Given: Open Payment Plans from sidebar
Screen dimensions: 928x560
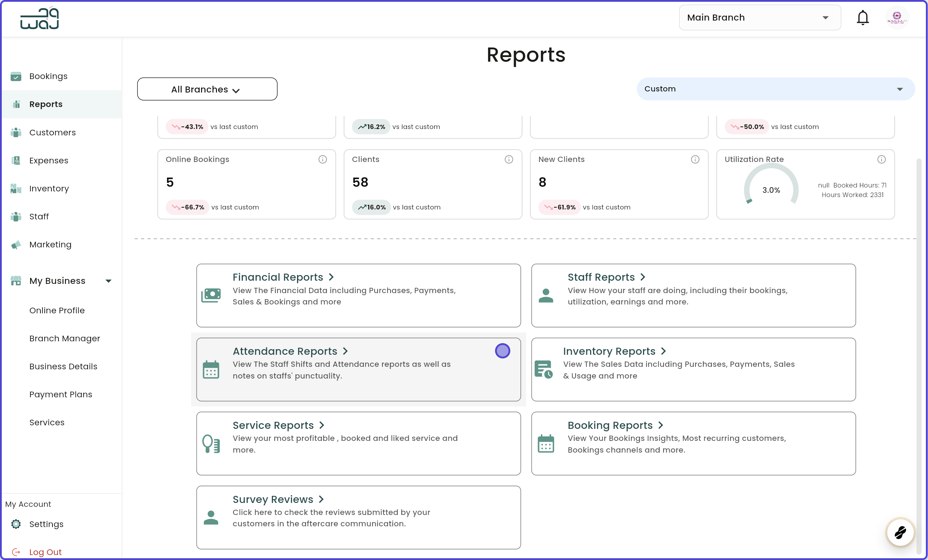Looking at the screenshot, I should click(61, 394).
